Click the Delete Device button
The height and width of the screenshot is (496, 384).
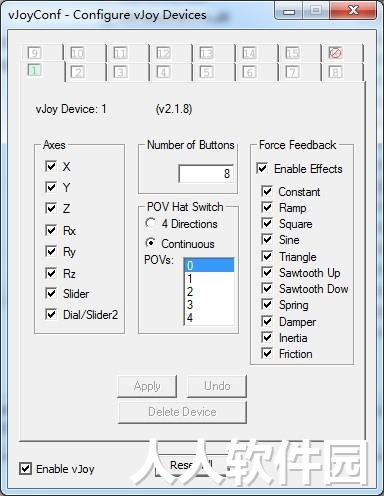click(x=182, y=412)
